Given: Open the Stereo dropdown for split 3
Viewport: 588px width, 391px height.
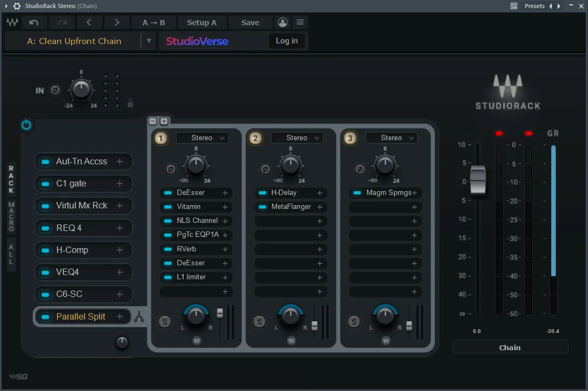Looking at the screenshot, I should point(392,137).
